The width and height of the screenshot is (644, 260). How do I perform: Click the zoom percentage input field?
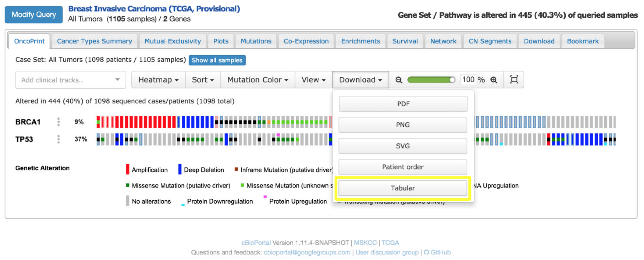[x=468, y=80]
